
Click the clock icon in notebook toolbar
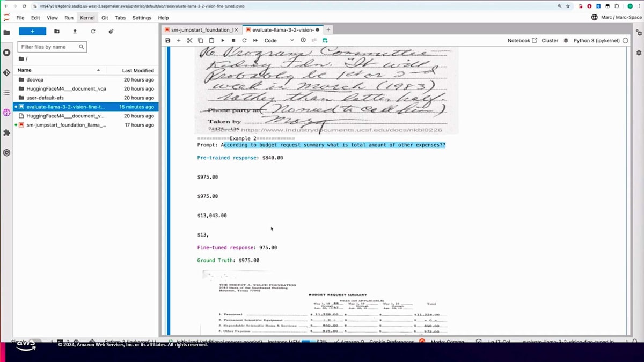coord(303,40)
